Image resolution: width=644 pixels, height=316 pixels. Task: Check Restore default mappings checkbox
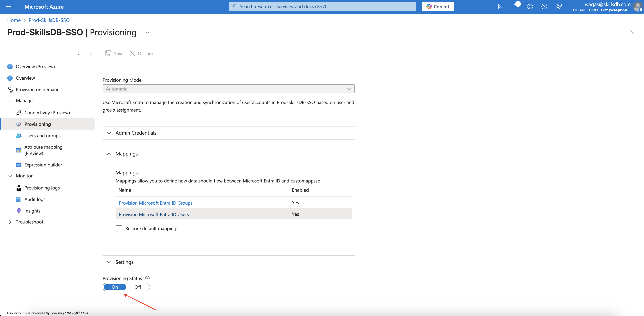tap(119, 229)
